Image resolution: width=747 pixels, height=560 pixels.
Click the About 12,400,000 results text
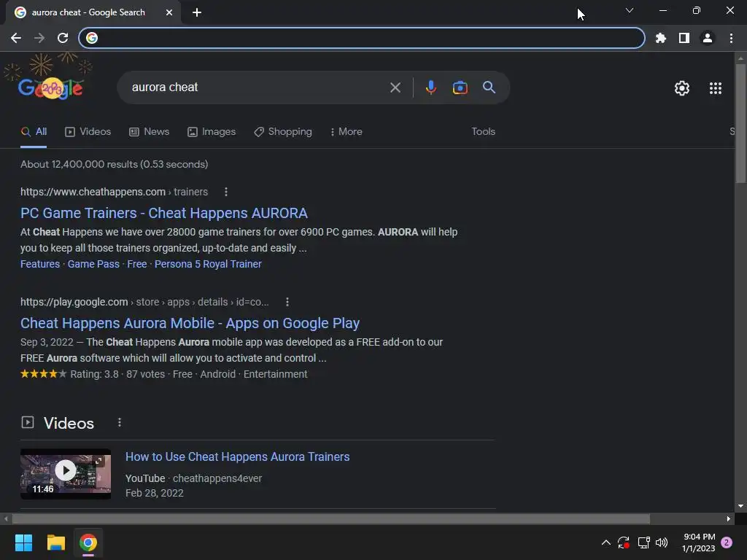pos(114,164)
